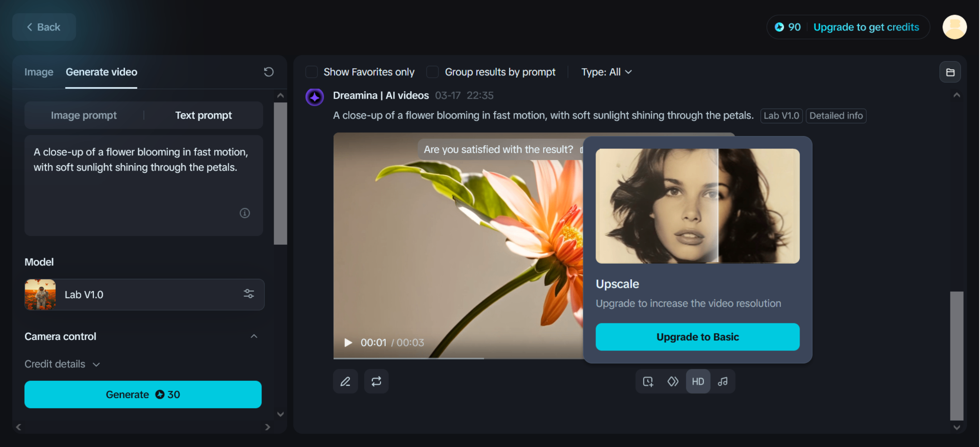The width and height of the screenshot is (980, 447).
Task: Add music using the note icon
Action: tap(722, 381)
